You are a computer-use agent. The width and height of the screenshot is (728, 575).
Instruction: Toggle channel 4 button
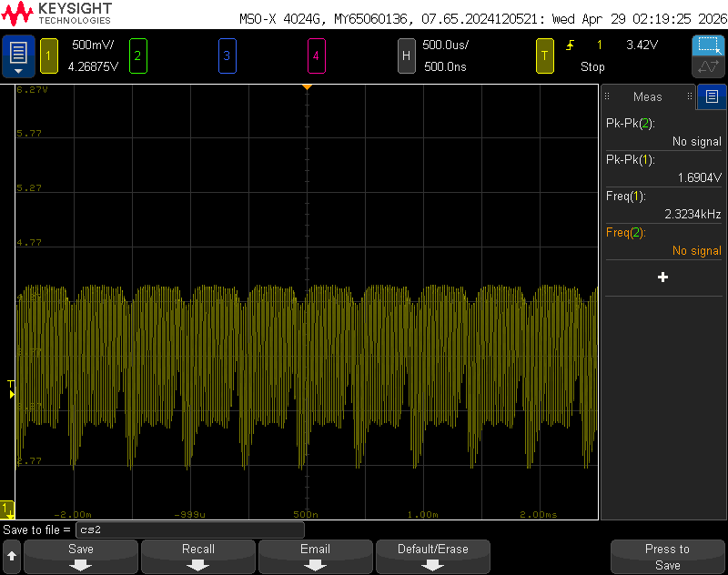[x=316, y=56]
